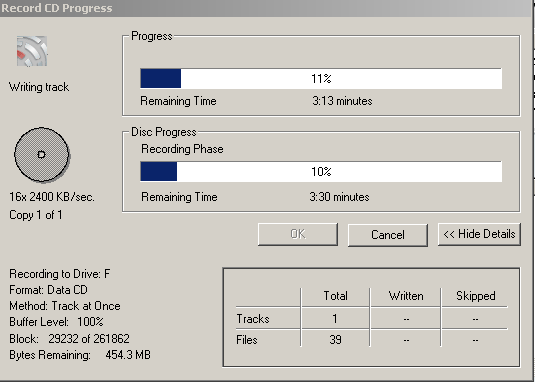Click the spinning writing track icon
Viewport: 535px width, 382px height.
(32, 51)
